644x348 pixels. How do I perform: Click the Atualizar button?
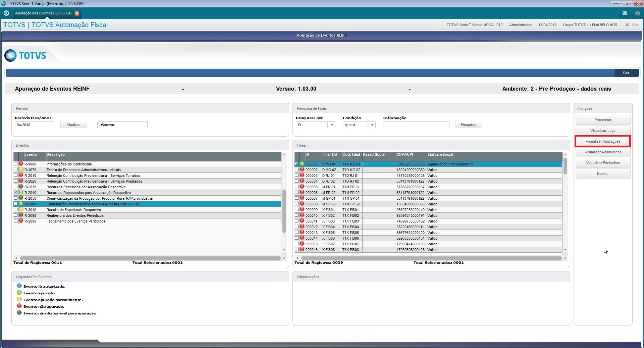(73, 125)
